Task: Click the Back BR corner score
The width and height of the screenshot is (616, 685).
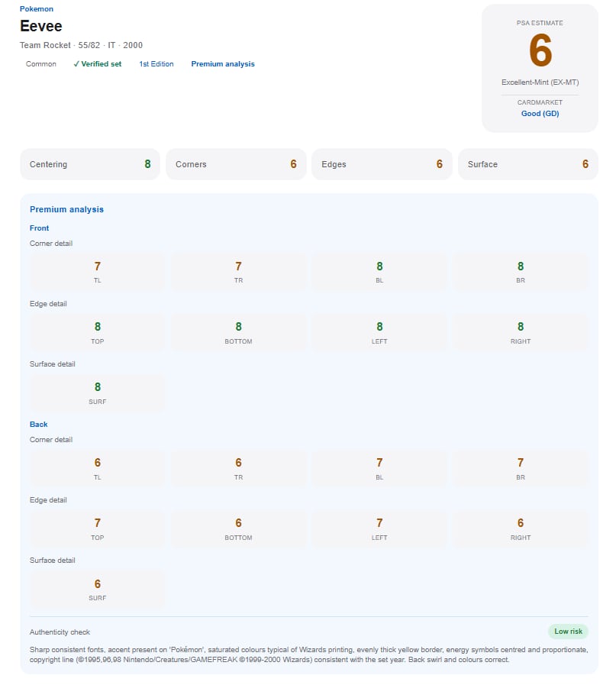Action: [x=521, y=468]
